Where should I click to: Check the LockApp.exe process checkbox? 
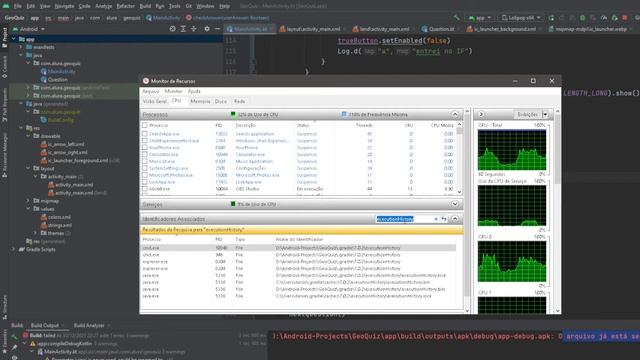[x=144, y=182]
